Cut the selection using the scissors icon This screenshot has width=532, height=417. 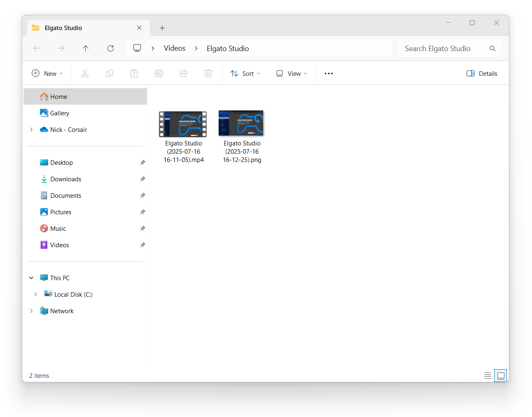(x=85, y=73)
